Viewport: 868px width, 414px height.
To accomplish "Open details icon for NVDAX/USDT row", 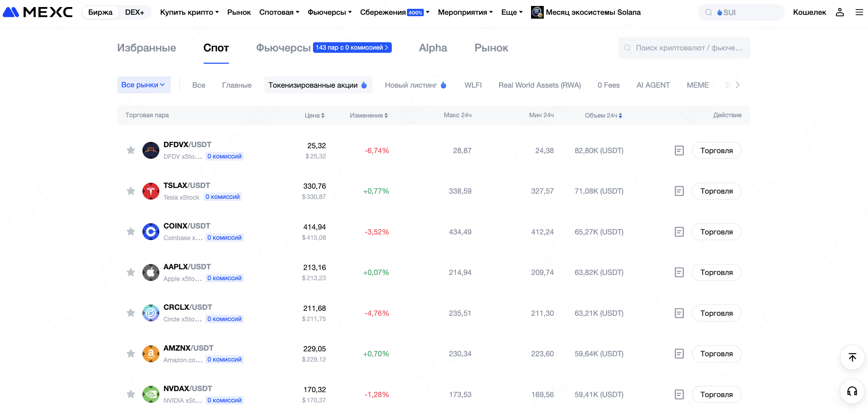I will [x=679, y=395].
